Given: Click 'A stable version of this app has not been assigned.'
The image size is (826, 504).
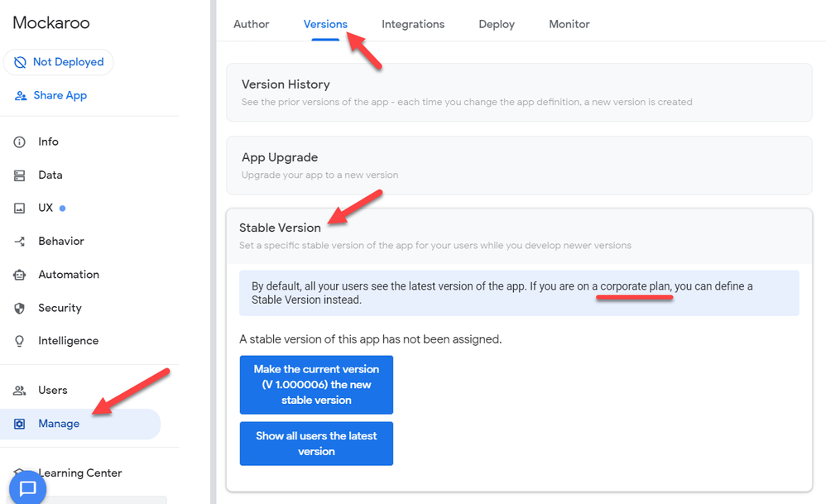Looking at the screenshot, I should (370, 339).
